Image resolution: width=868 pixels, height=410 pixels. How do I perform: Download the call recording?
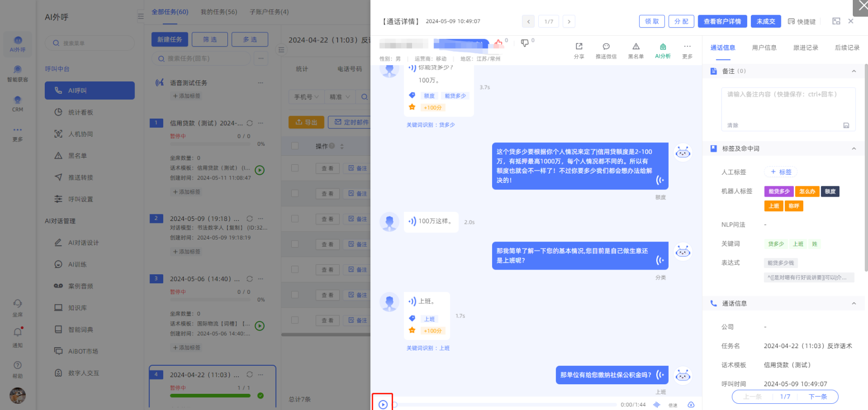pos(691,405)
